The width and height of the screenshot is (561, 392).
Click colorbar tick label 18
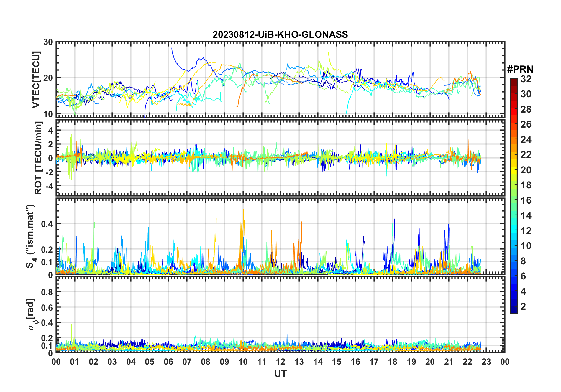(x=526, y=185)
